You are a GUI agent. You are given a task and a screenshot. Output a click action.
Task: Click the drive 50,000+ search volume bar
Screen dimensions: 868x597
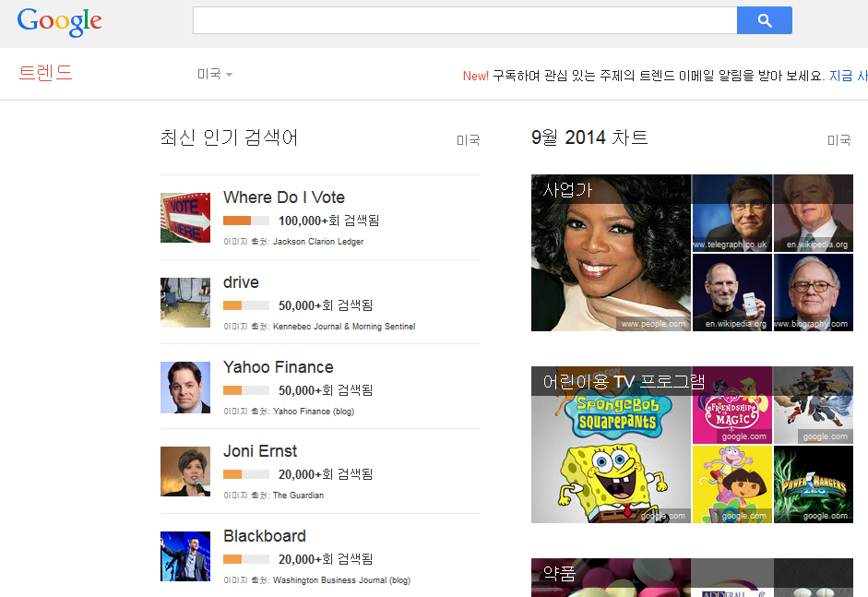[x=246, y=305]
